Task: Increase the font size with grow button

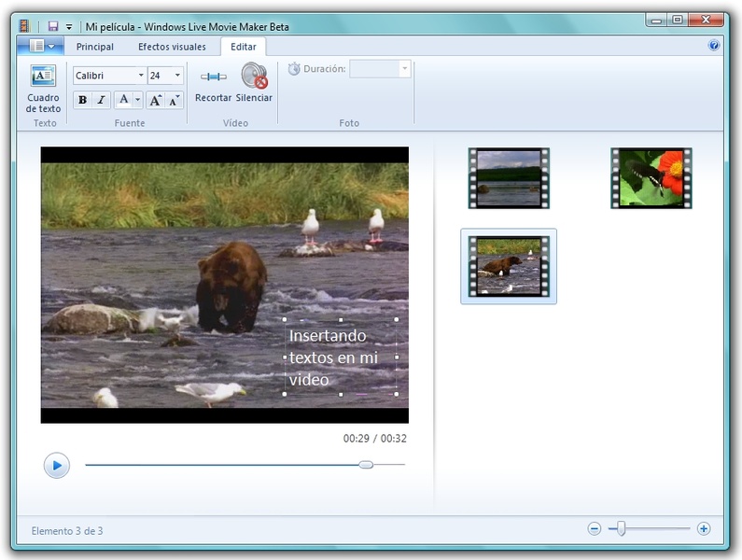Action: point(155,100)
